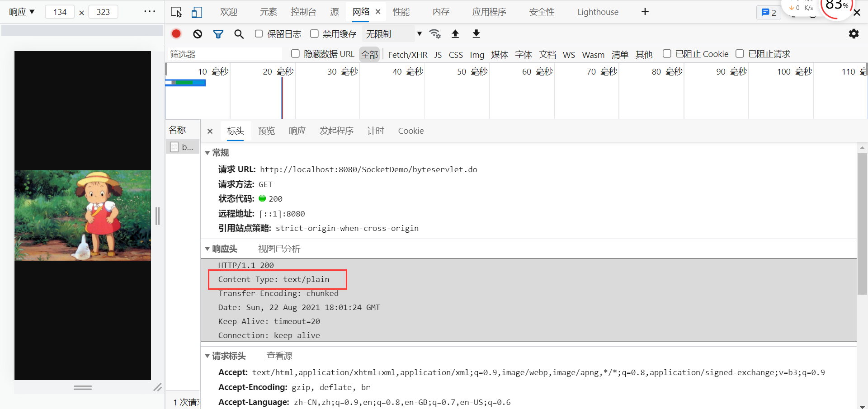Image resolution: width=868 pixels, height=409 pixels.
Task: Filter requests by 其他 Other
Action: coord(644,54)
